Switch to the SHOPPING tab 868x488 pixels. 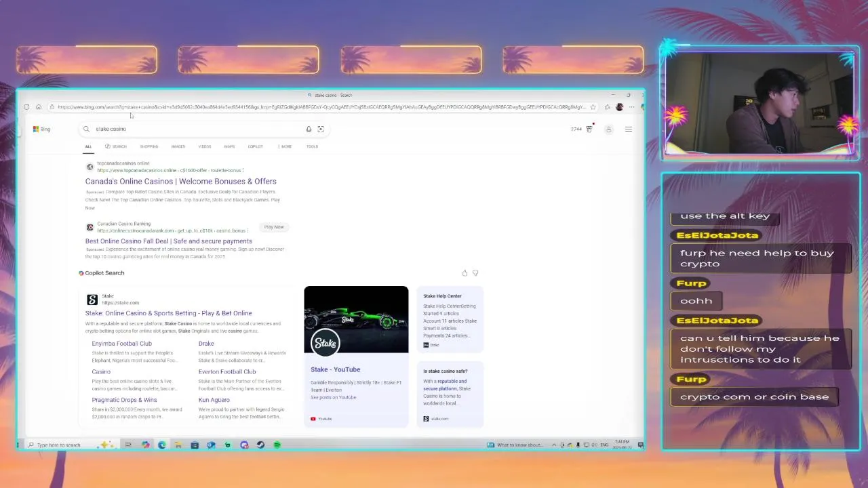click(149, 146)
